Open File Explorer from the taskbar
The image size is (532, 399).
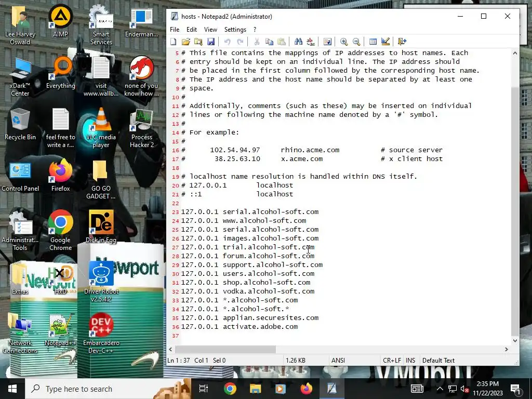(x=255, y=389)
